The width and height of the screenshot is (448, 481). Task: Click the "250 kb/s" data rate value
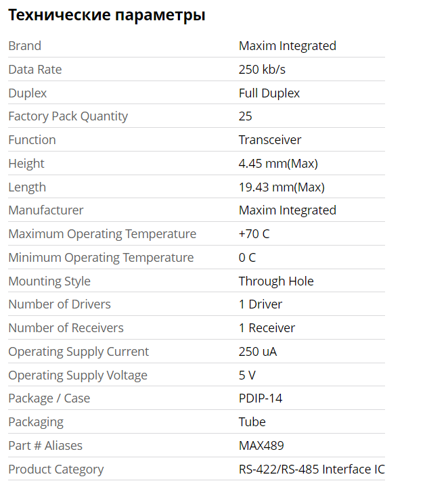tap(261, 70)
